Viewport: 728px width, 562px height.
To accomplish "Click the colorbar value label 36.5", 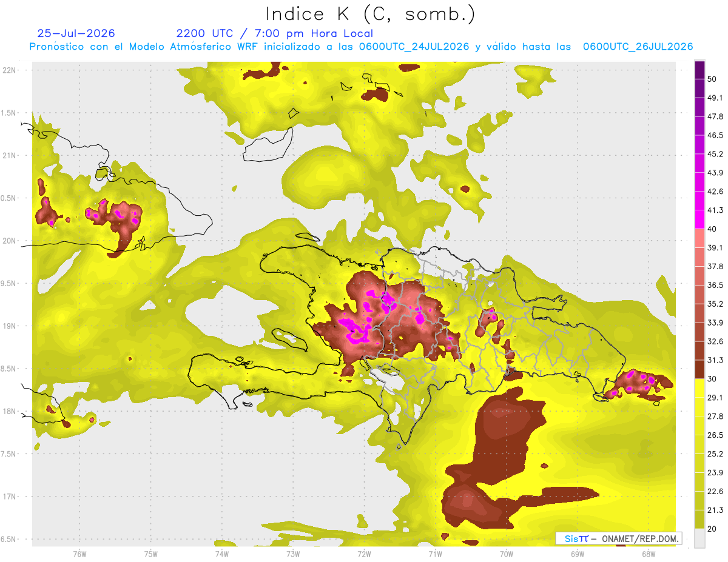I will click(x=715, y=285).
